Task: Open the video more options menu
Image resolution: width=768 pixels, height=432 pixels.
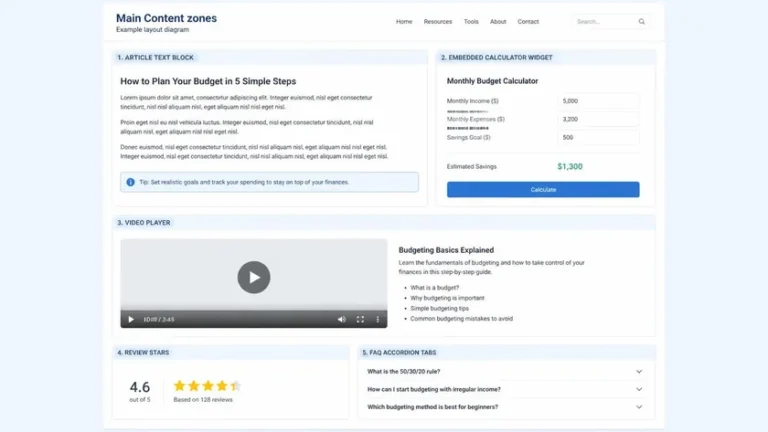Action: click(378, 319)
